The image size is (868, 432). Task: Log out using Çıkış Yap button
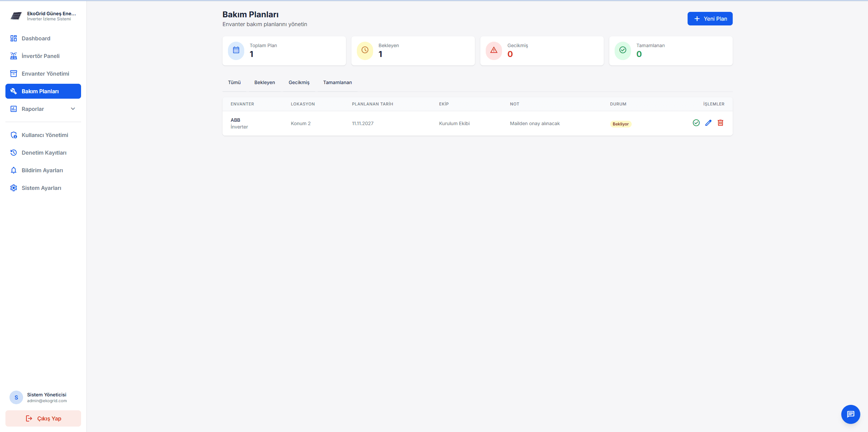click(43, 418)
